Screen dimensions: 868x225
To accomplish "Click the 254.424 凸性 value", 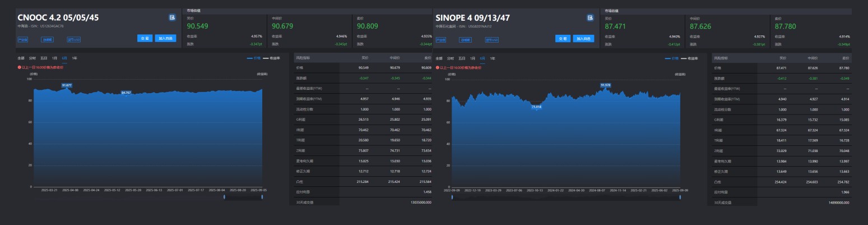I will click(780, 182).
